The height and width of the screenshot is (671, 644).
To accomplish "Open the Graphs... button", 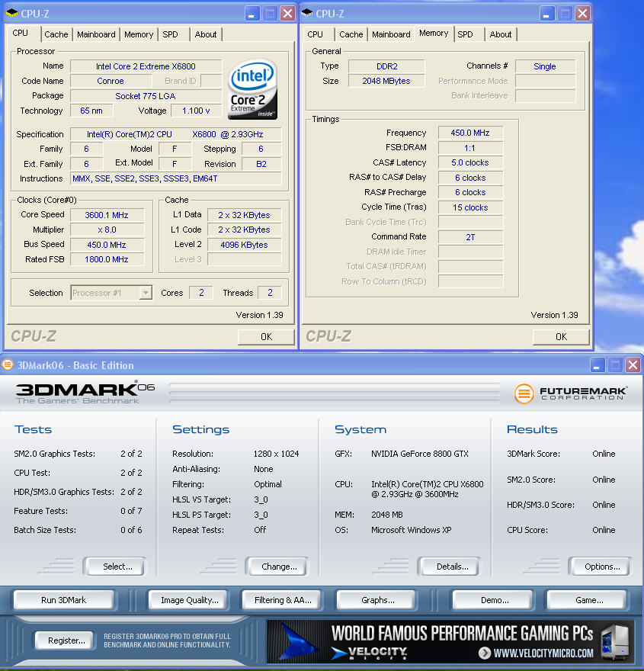I will click(376, 600).
